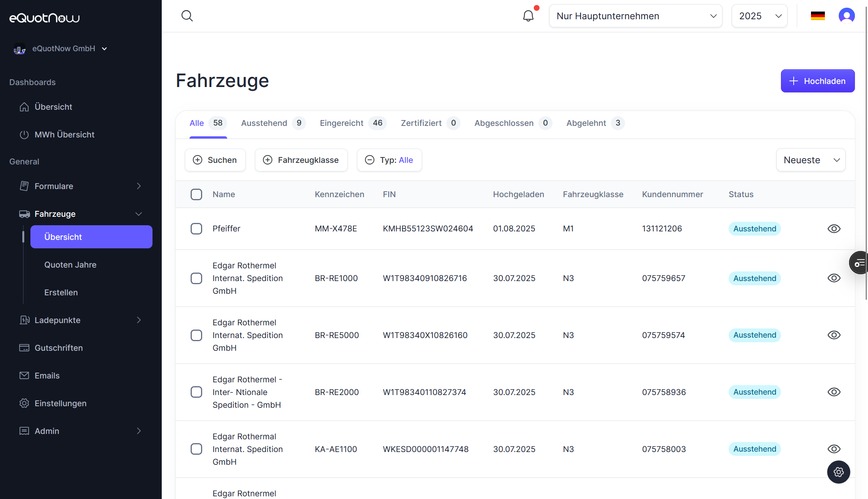Viewport: 868px width, 499px height.
Task: Open the search magnifier icon in top bar
Action: (187, 16)
